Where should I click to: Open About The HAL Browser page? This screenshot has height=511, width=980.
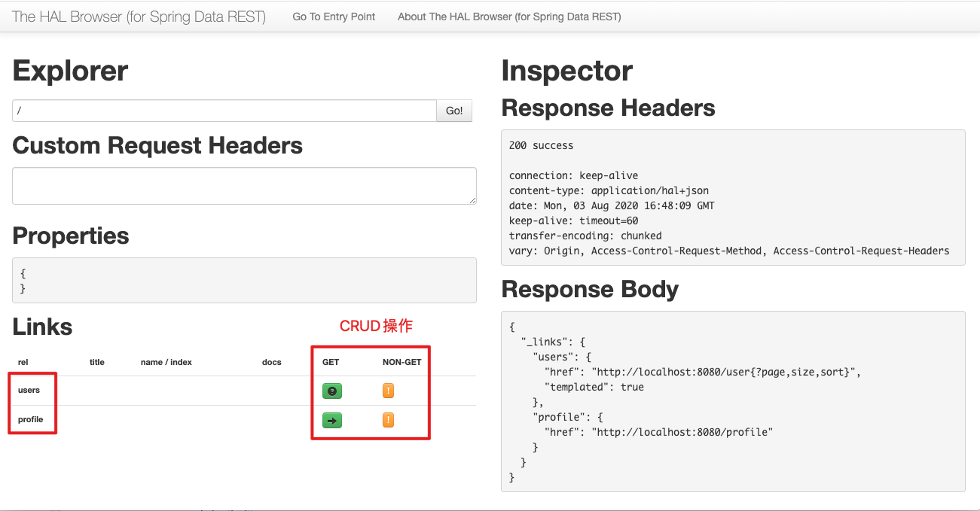pyautogui.click(x=508, y=16)
